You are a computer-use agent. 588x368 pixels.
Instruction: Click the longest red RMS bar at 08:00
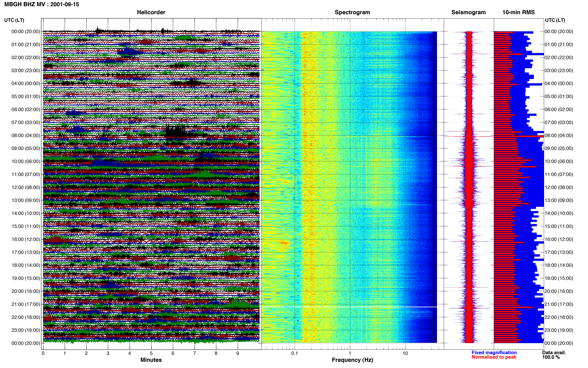(x=519, y=136)
